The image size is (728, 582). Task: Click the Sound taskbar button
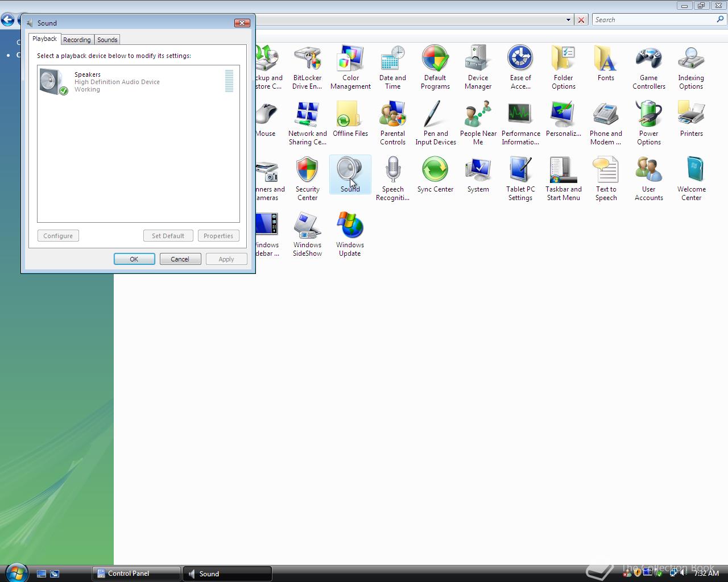pyautogui.click(x=227, y=573)
